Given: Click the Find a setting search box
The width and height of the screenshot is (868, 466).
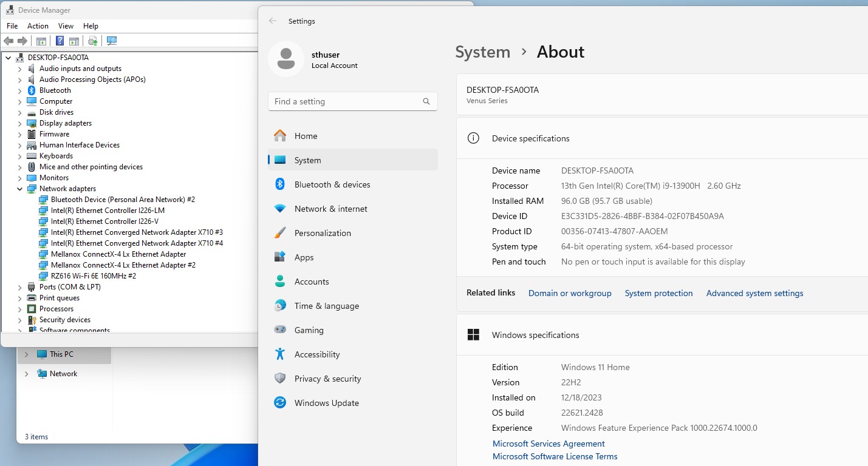Looking at the screenshot, I should pos(343,101).
